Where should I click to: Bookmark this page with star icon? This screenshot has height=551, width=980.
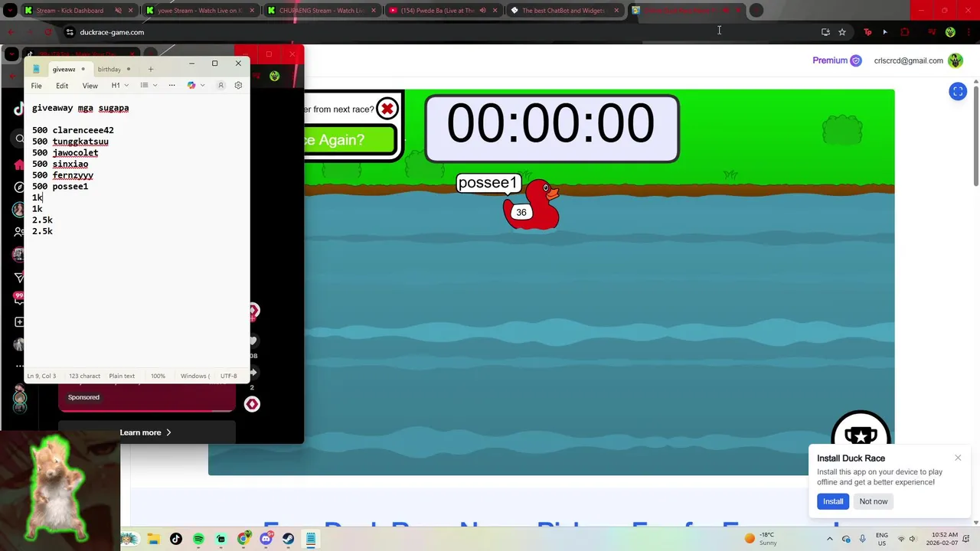coord(842,32)
